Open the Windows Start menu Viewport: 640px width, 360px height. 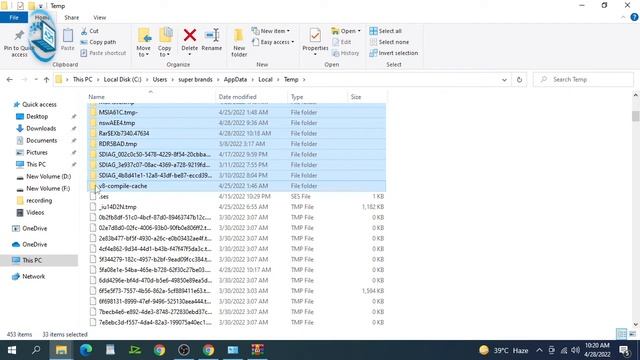point(12,350)
